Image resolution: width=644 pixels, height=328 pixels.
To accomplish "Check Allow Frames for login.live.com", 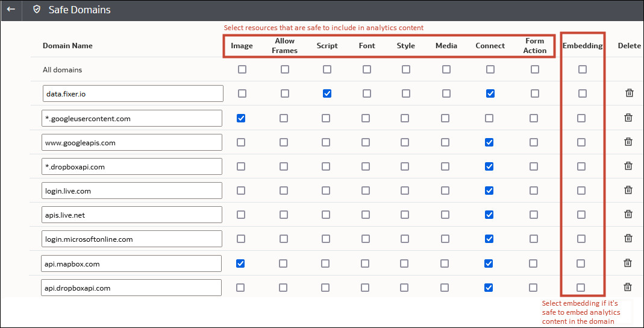I will (283, 191).
